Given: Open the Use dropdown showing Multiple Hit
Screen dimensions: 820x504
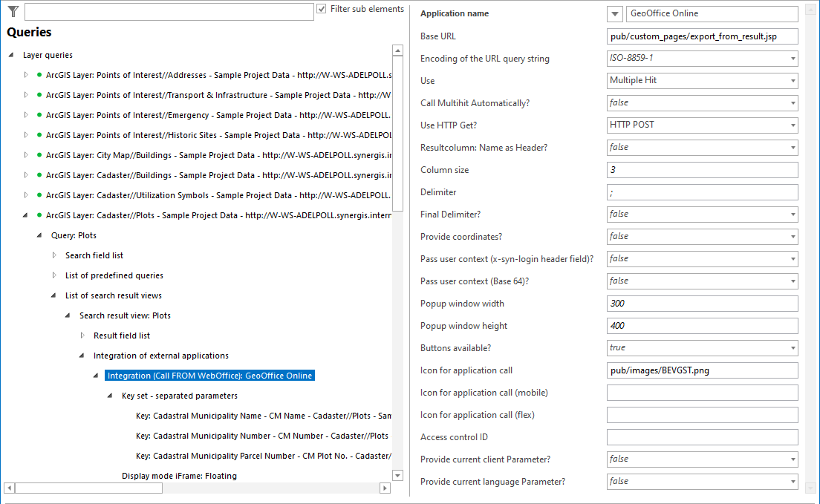Looking at the screenshot, I should click(792, 80).
